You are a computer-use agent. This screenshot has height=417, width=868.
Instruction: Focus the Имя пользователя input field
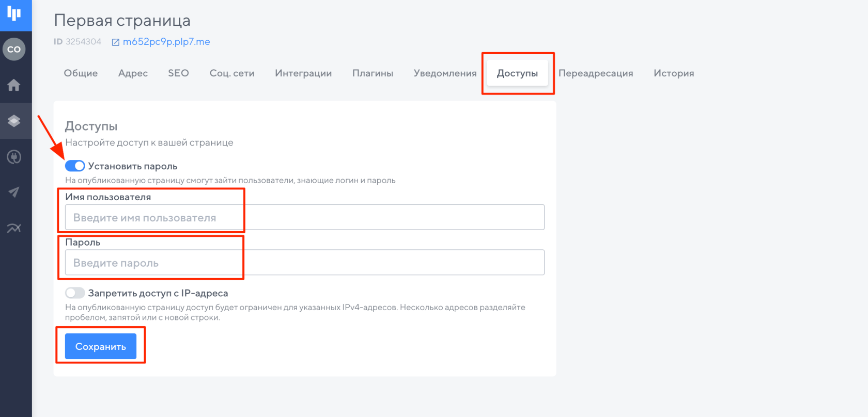(x=305, y=217)
